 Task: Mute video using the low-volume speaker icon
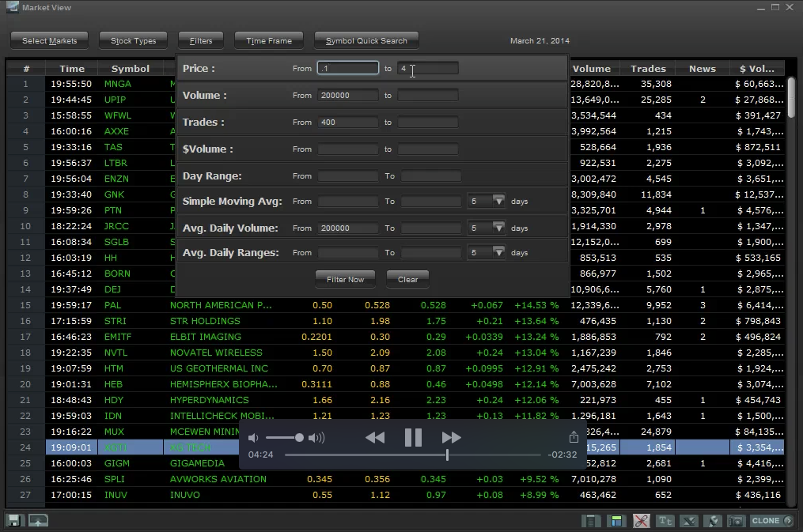pos(254,438)
